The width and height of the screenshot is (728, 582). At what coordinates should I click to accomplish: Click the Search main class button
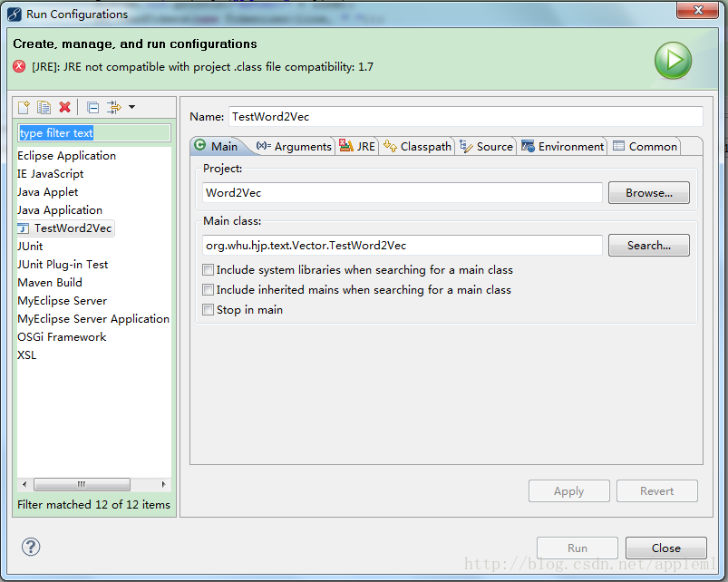click(648, 245)
